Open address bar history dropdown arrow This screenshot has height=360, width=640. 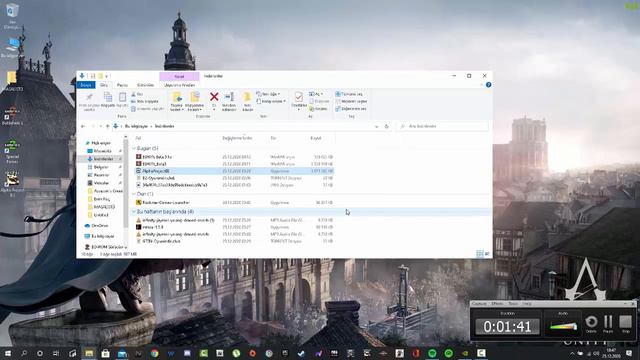(376, 127)
